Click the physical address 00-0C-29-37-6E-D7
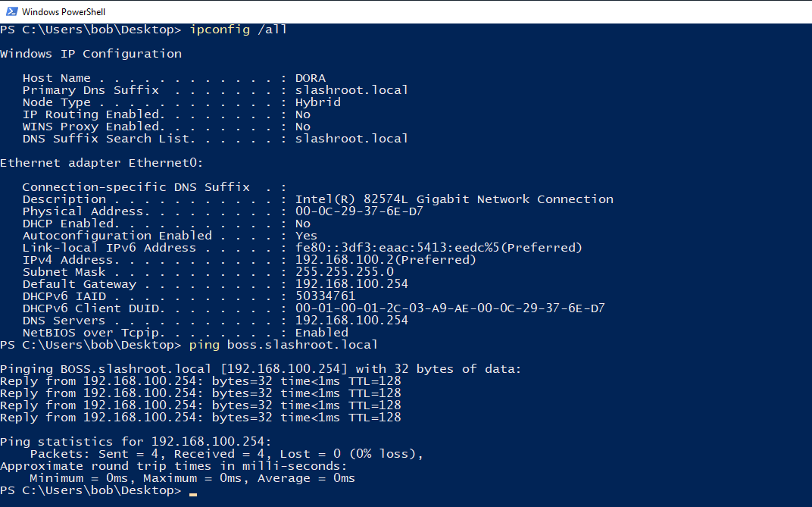The height and width of the screenshot is (507, 812). coord(359,211)
